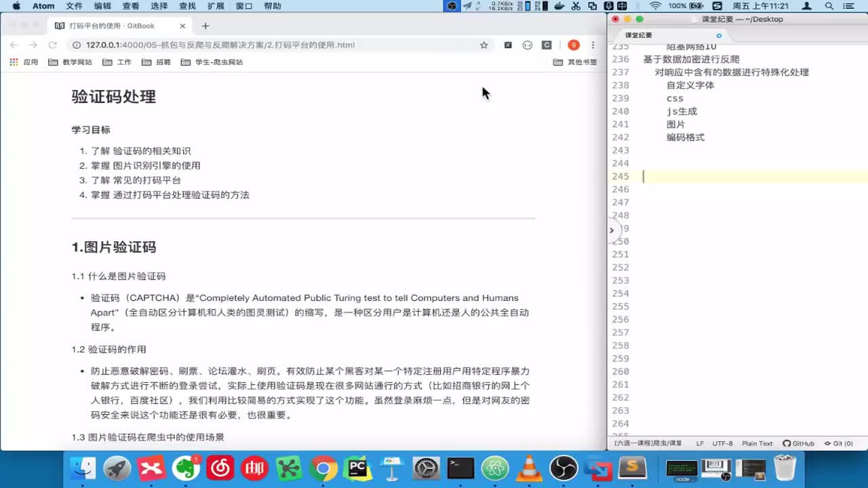Click the X extension icon in Chrome

point(507,45)
